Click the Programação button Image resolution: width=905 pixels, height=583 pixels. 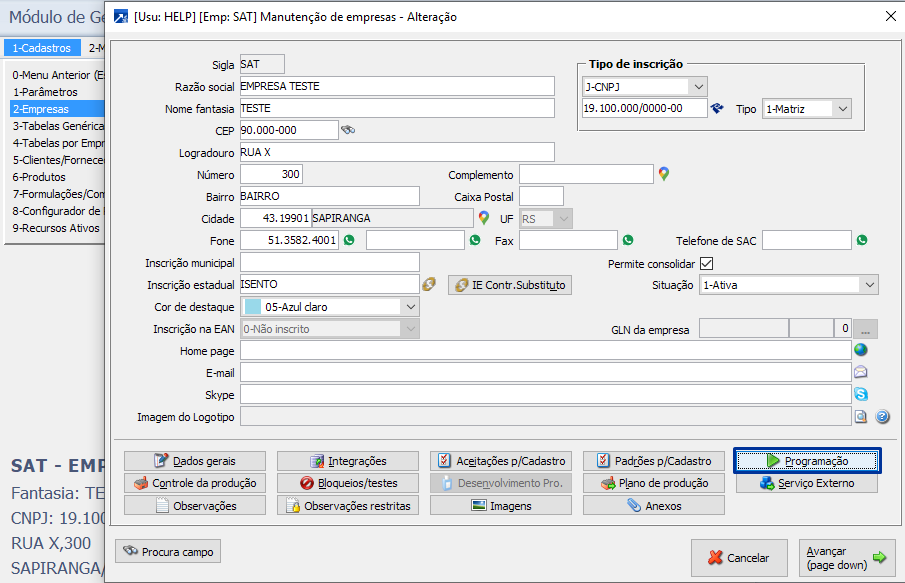pyautogui.click(x=807, y=461)
